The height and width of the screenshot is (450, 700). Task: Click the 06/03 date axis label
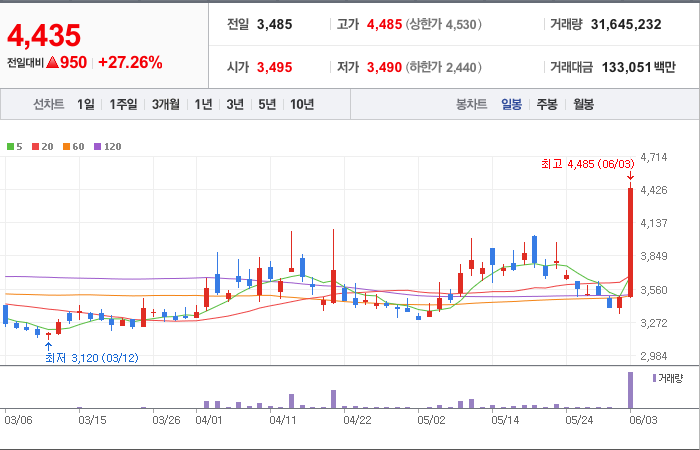click(x=643, y=421)
